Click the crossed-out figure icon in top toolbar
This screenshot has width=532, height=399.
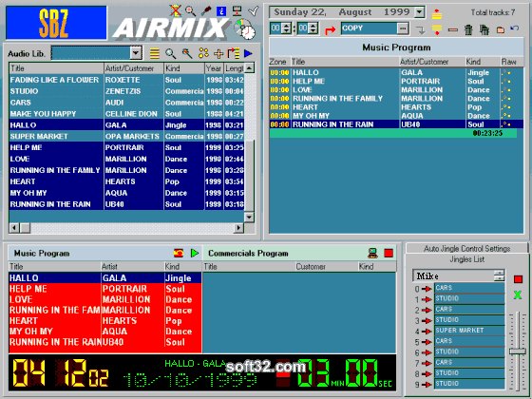pyautogui.click(x=176, y=10)
